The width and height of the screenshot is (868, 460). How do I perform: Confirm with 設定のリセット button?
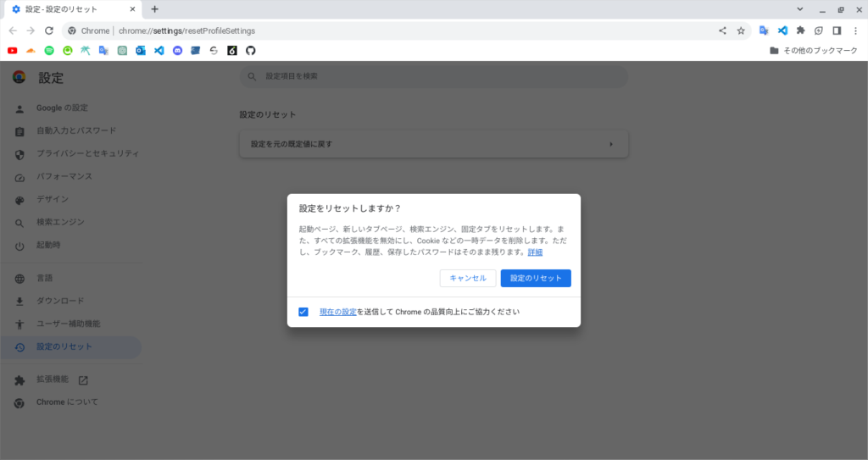click(536, 278)
